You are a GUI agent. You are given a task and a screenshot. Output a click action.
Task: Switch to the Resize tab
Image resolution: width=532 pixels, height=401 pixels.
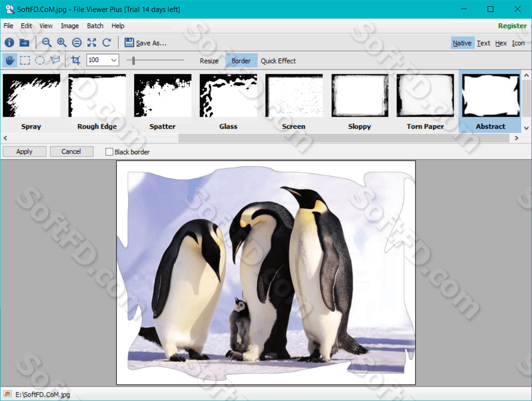pyautogui.click(x=209, y=61)
